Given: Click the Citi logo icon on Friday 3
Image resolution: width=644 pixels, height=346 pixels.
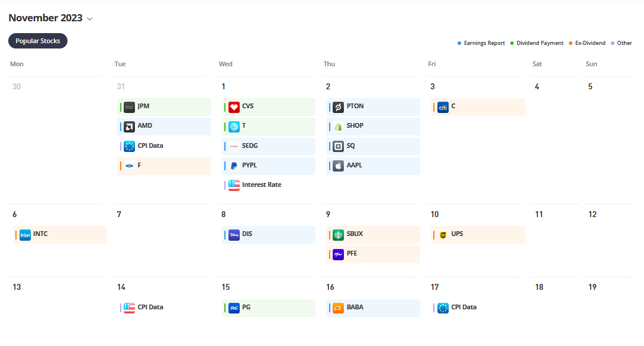Looking at the screenshot, I should point(443,107).
